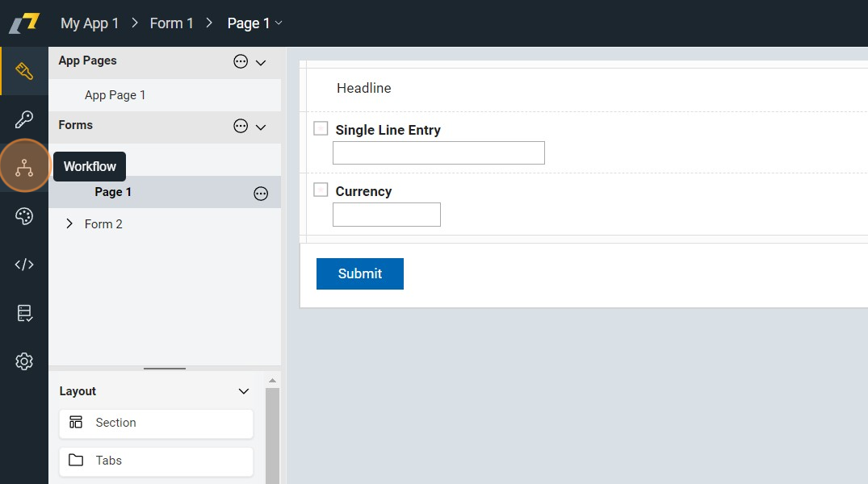Open the Workflow view in sidebar
This screenshot has height=484, width=868.
coord(24,167)
